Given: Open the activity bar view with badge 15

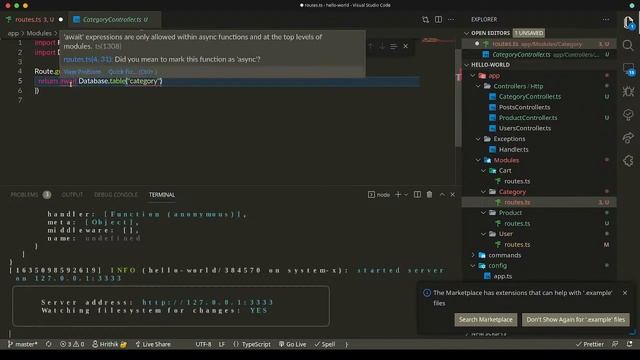Looking at the screenshot, I should 629,69.
